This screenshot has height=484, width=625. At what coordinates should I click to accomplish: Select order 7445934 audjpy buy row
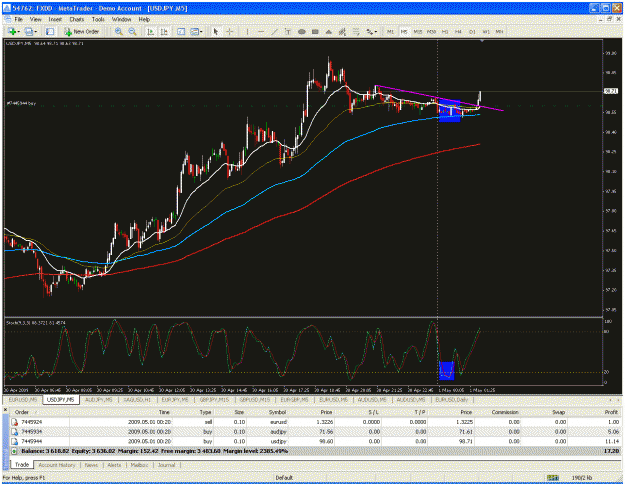(x=315, y=432)
